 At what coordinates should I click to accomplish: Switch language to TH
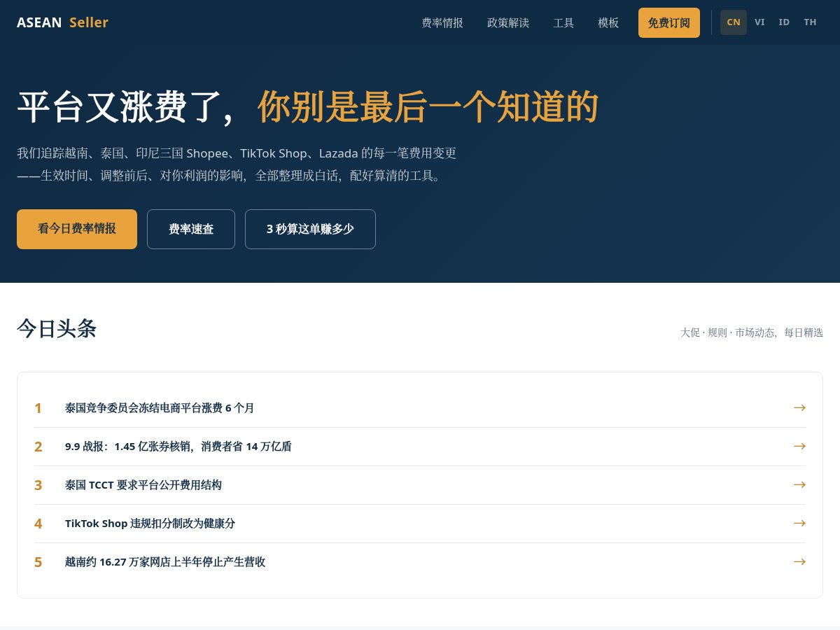click(810, 22)
